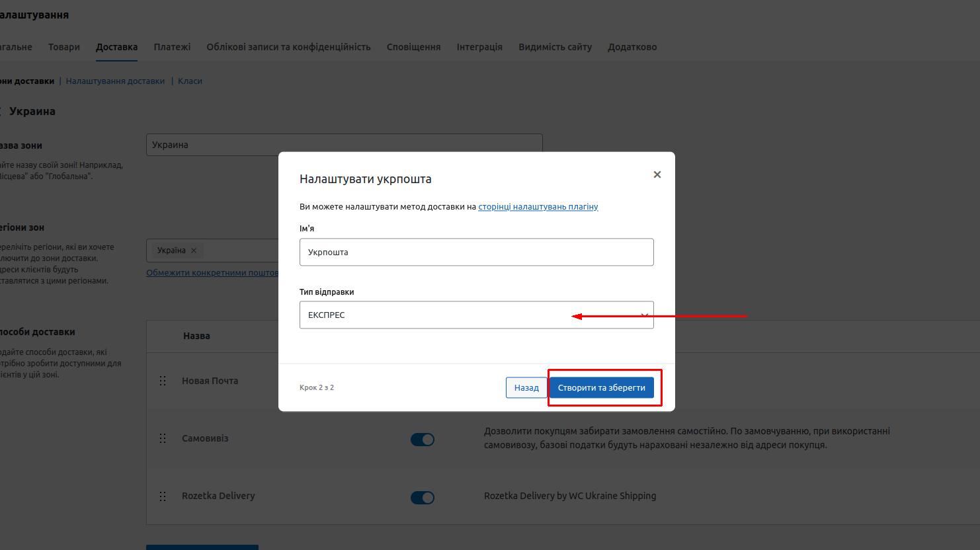This screenshot has height=550, width=980.
Task: Click the Назад button
Action: pos(526,388)
